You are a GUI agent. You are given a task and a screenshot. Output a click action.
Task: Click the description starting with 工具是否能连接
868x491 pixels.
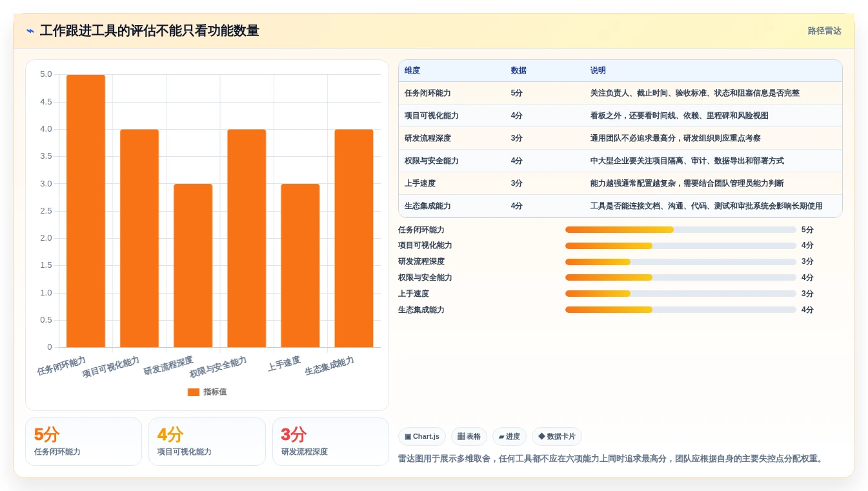[706, 206]
